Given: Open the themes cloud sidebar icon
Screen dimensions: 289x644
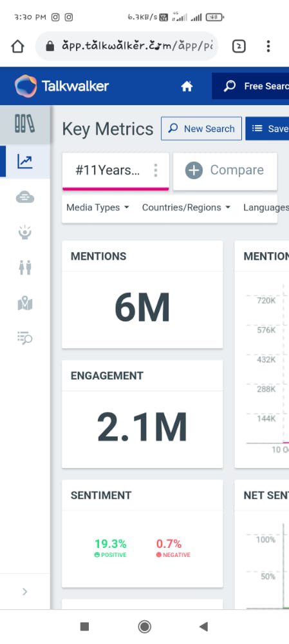Looking at the screenshot, I should (x=25, y=197).
